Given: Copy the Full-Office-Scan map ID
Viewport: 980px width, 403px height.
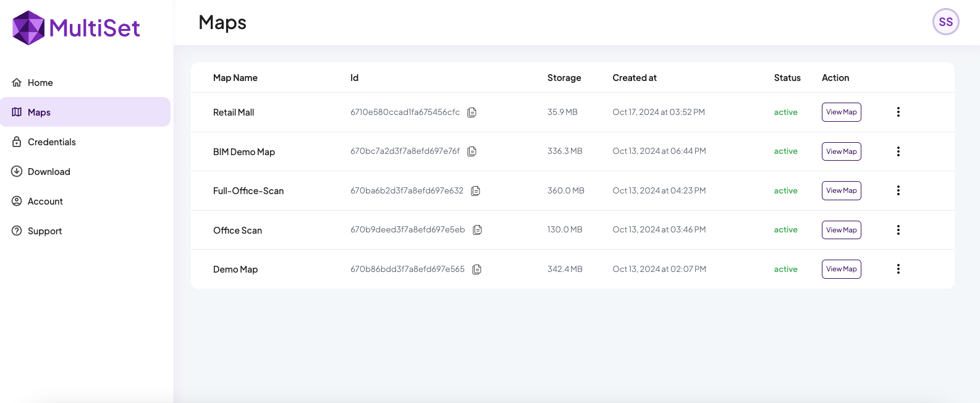Looking at the screenshot, I should [475, 191].
